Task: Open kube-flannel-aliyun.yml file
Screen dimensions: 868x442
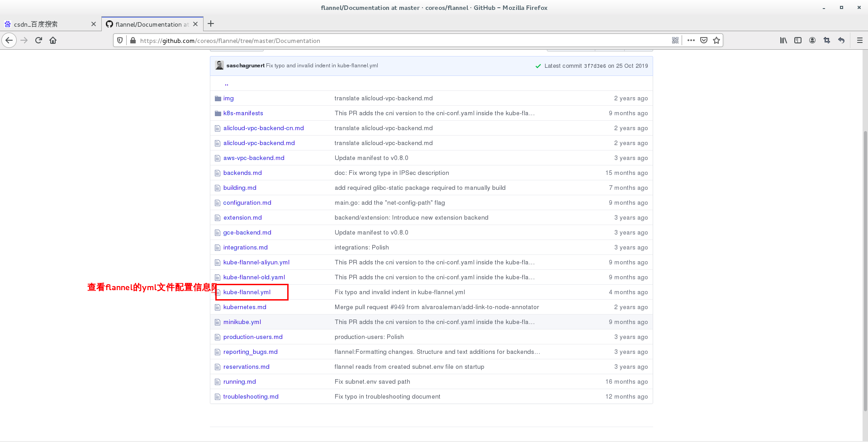Action: click(x=256, y=262)
